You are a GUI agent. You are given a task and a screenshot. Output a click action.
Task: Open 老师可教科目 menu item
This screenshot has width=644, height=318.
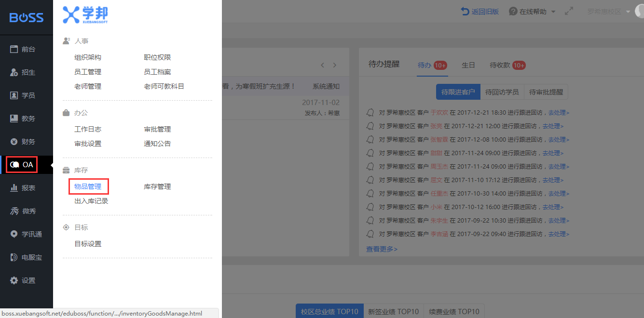tap(164, 86)
